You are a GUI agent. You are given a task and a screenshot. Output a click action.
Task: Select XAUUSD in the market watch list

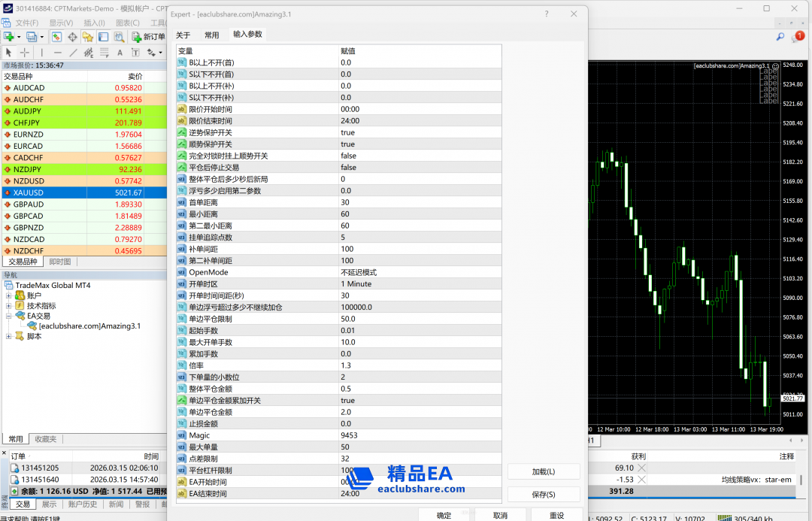pos(29,192)
